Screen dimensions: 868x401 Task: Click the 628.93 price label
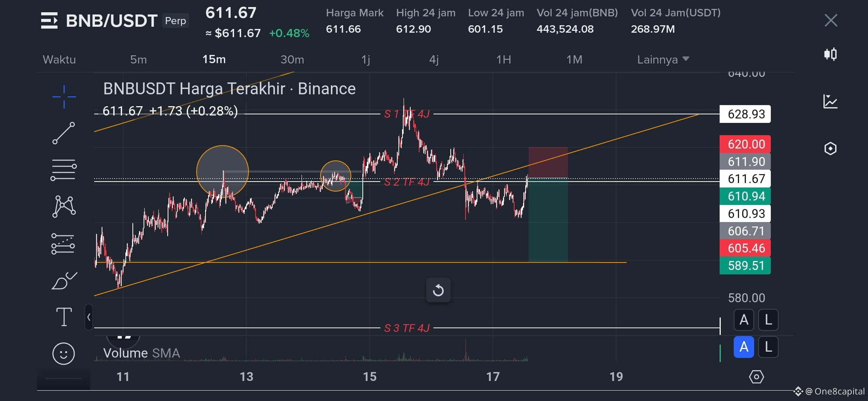pos(745,114)
